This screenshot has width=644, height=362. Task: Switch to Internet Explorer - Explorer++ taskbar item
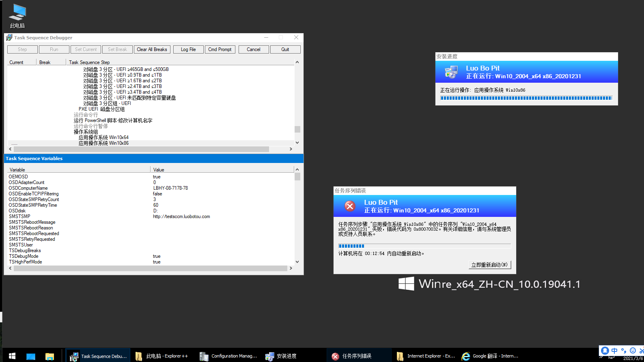425,356
